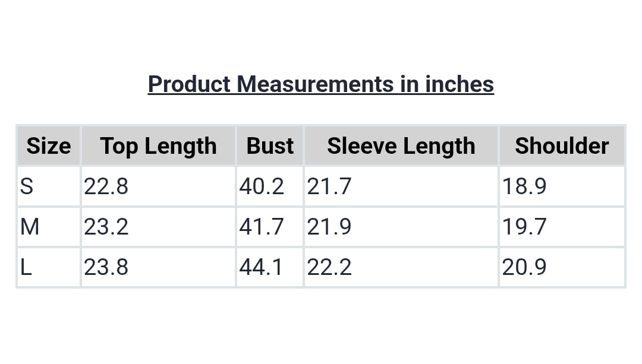This screenshot has height=364, width=642.
Task: Click the 18.9 shoulder cell
Action: pos(562,186)
